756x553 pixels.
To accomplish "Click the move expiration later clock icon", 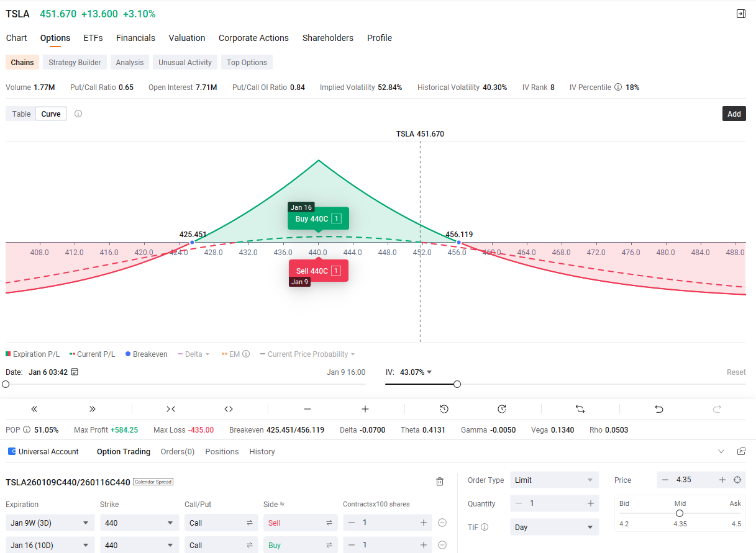I will point(502,409).
